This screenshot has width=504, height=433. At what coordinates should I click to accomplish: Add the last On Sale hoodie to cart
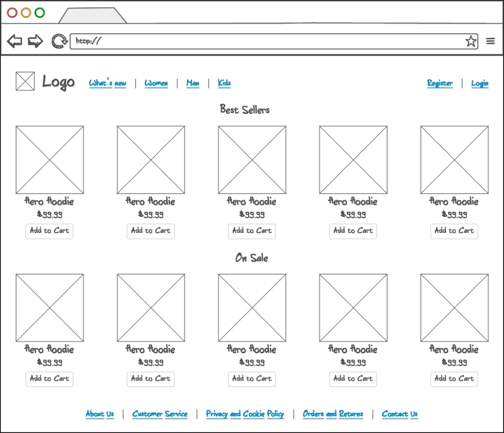click(x=454, y=379)
